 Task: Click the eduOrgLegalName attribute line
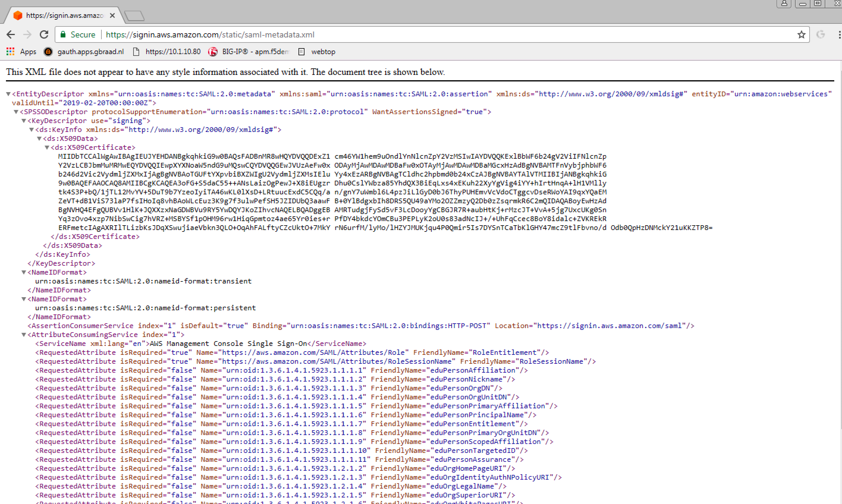pos(271,486)
